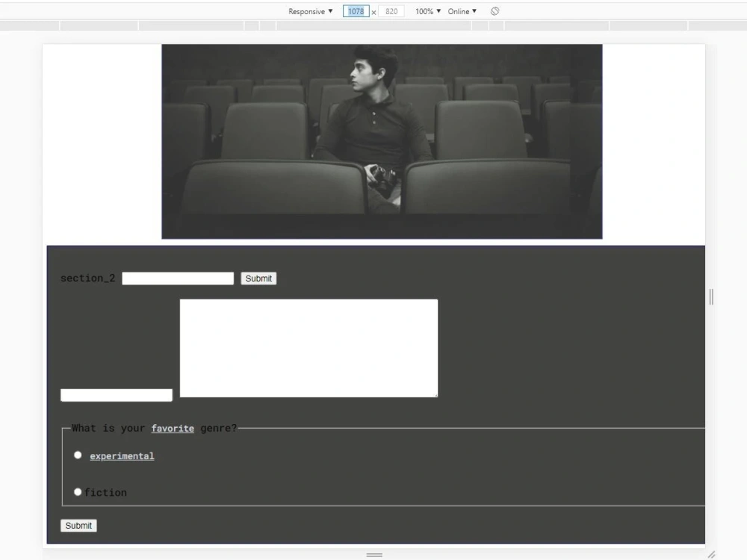
Task: Grab the right-edge viewport resize handle
Action: [x=711, y=296]
